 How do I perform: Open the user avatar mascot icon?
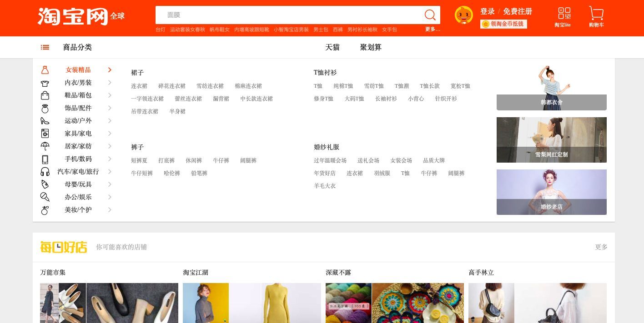tap(463, 15)
